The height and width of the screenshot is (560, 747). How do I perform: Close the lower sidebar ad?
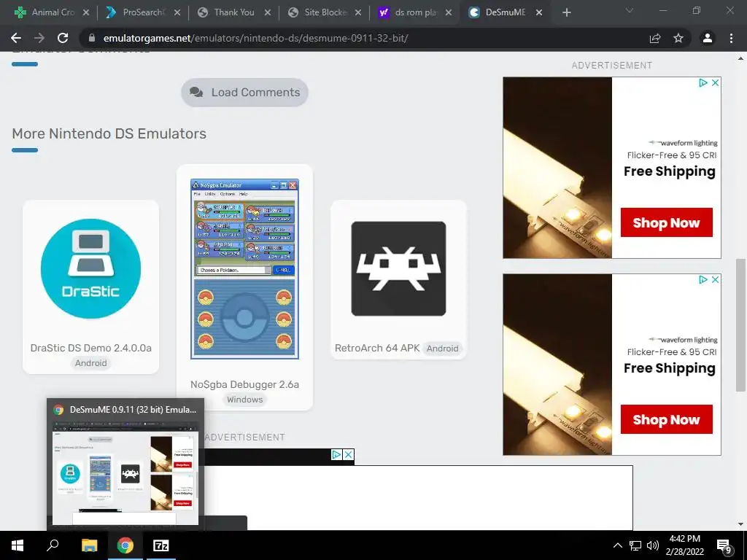point(715,279)
